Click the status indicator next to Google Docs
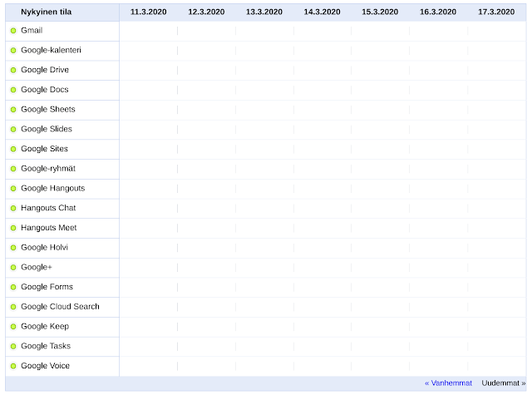 tap(13, 90)
